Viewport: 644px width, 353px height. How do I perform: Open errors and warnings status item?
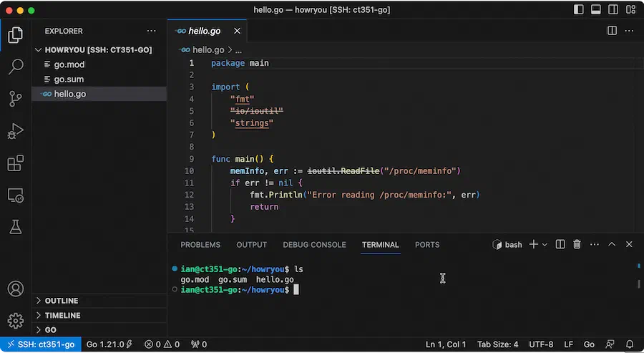pyautogui.click(x=162, y=344)
